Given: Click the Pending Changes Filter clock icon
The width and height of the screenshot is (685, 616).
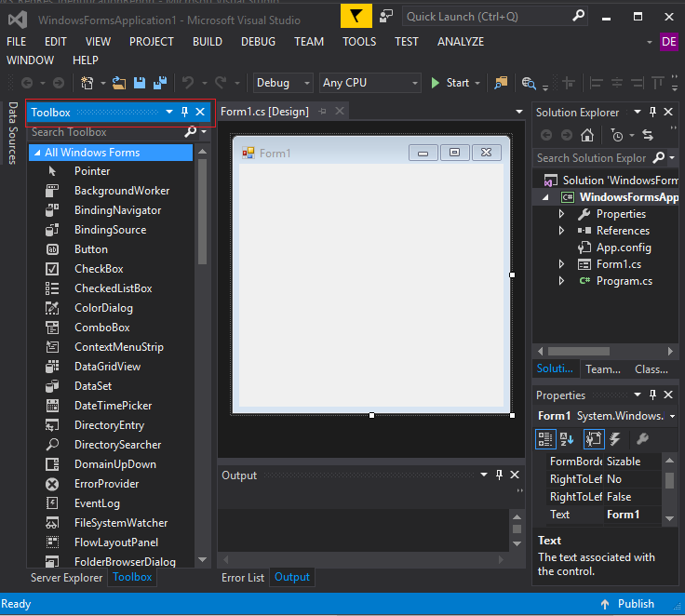Looking at the screenshot, I should 617,136.
